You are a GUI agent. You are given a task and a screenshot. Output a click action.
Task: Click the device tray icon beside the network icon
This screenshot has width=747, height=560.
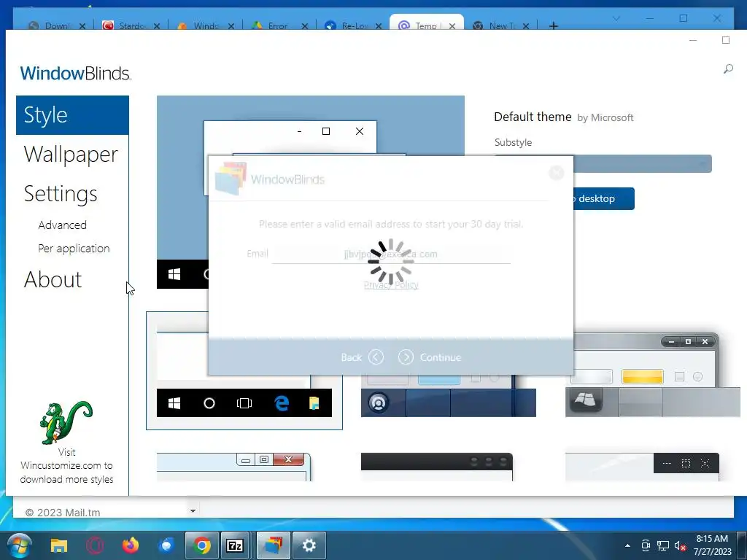(x=646, y=545)
